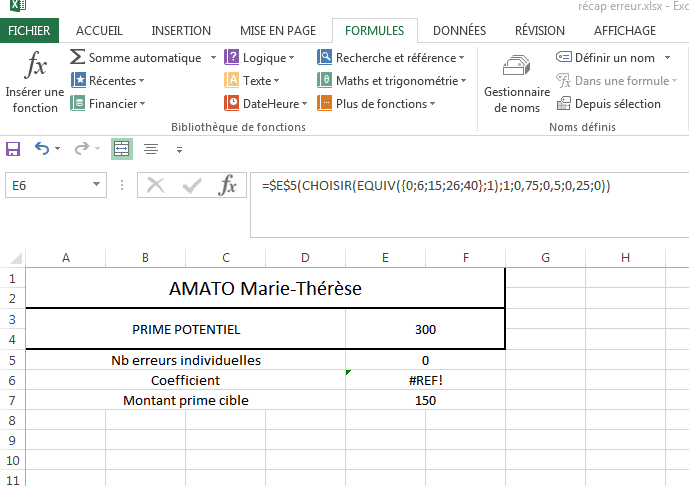
Task: Switch to the DONNÉES tab
Action: (459, 30)
